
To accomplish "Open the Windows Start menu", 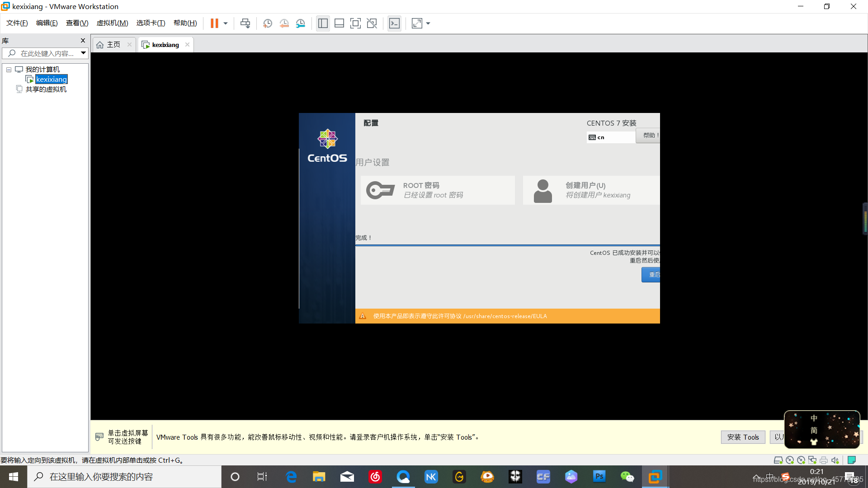I will [14, 477].
